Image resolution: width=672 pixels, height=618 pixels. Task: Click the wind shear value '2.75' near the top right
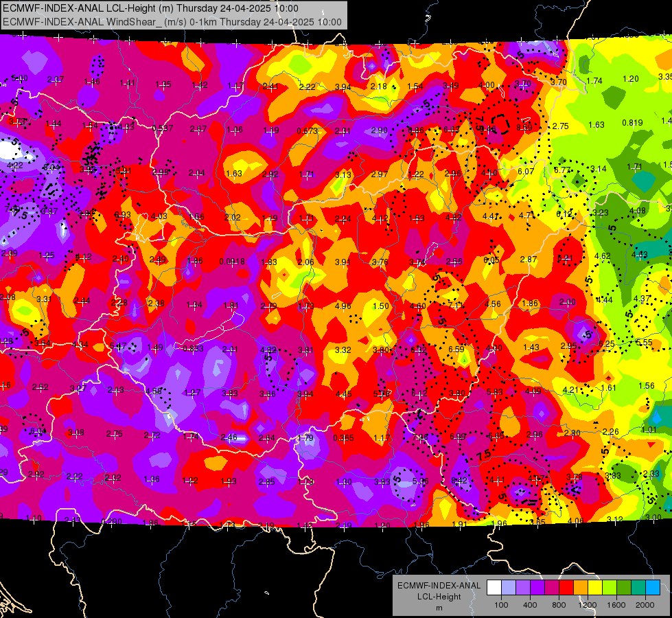tap(560, 126)
